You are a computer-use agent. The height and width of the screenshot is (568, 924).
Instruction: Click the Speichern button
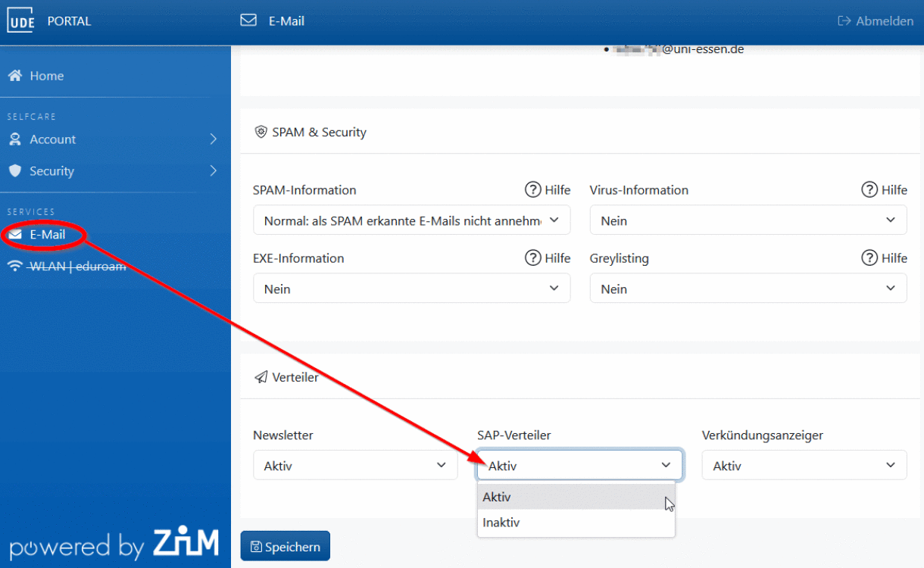coord(286,546)
